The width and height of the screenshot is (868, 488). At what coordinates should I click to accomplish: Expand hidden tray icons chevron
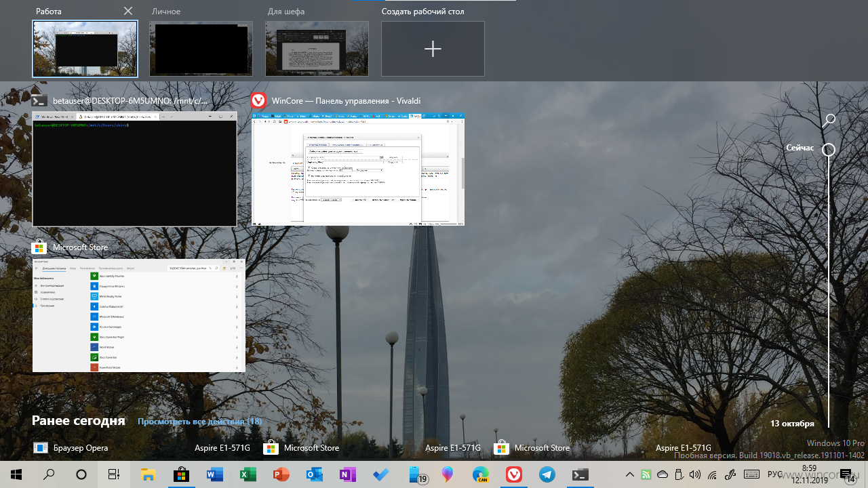(630, 474)
